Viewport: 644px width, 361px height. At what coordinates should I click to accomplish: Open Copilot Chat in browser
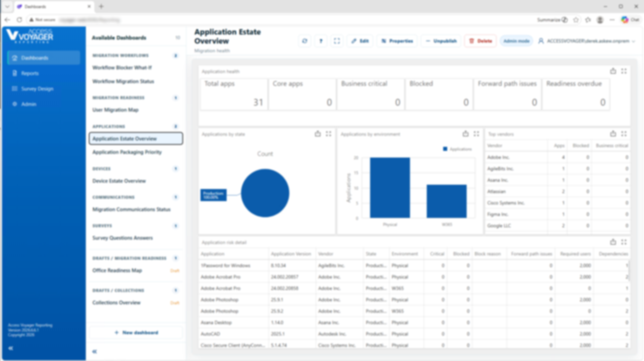pos(630,20)
